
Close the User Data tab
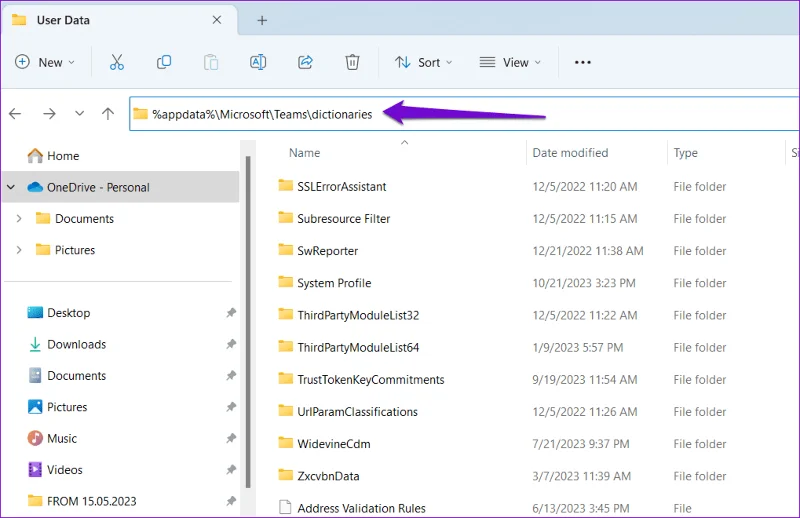pos(217,20)
